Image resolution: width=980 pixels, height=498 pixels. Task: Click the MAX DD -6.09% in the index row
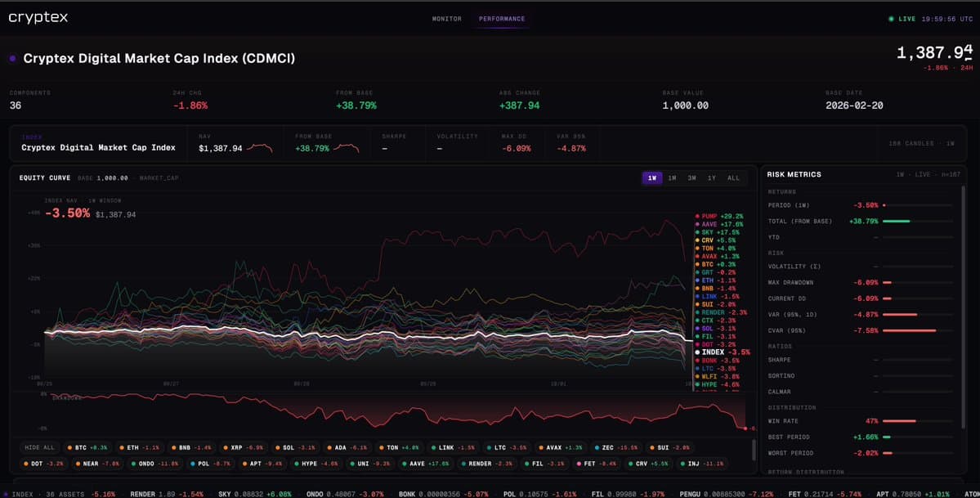point(517,148)
